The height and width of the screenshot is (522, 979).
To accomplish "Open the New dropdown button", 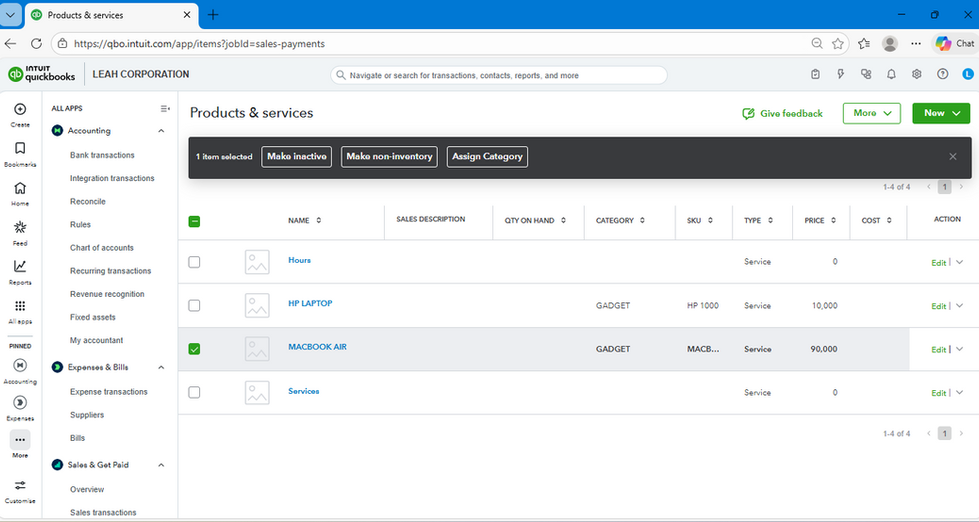I will click(941, 113).
